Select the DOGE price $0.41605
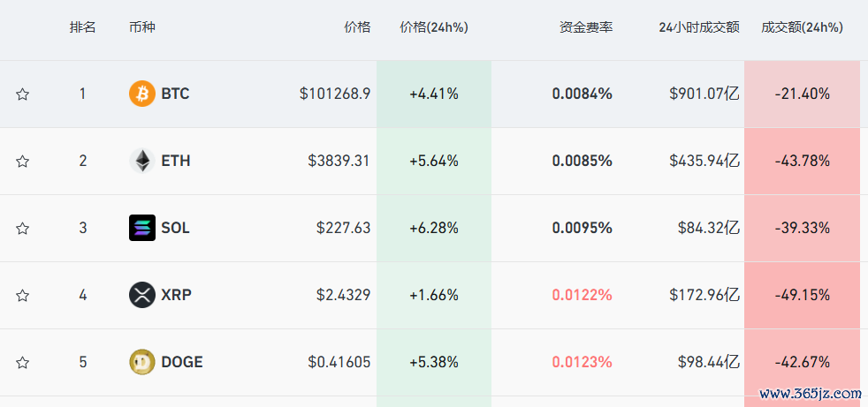 pos(339,362)
